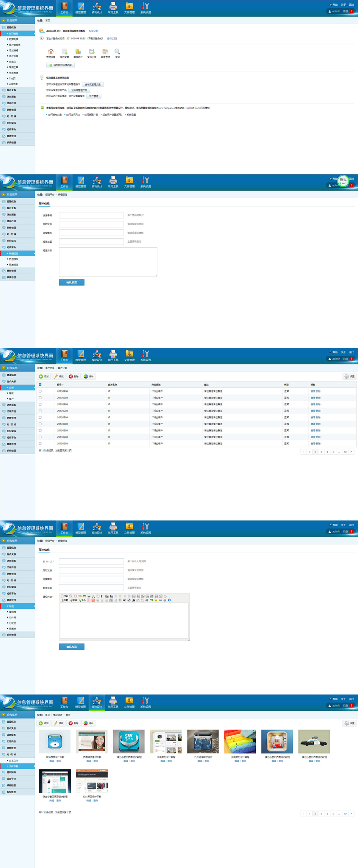This screenshot has height=868, width=358.
Task: Click the sort arrow beside 编号 column
Action: 63,385
